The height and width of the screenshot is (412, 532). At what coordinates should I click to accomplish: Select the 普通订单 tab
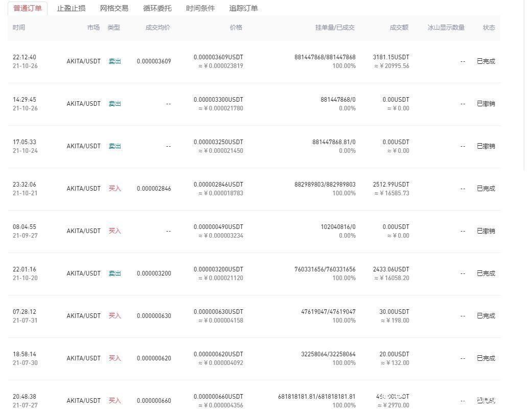click(28, 8)
